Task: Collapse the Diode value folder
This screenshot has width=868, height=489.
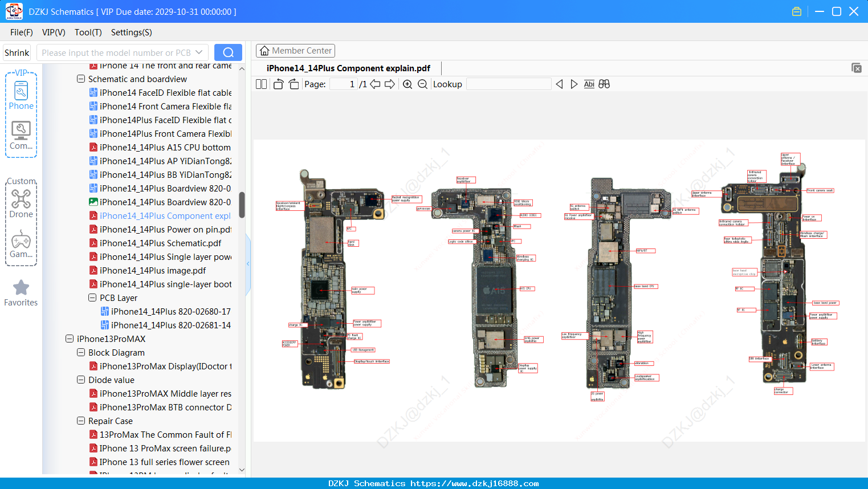Action: (81, 380)
